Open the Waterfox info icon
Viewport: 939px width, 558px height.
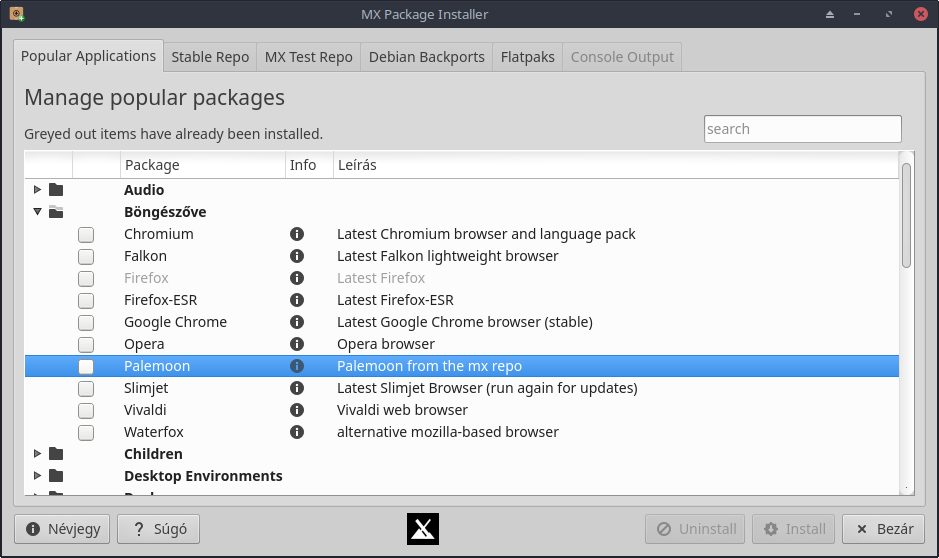(296, 432)
